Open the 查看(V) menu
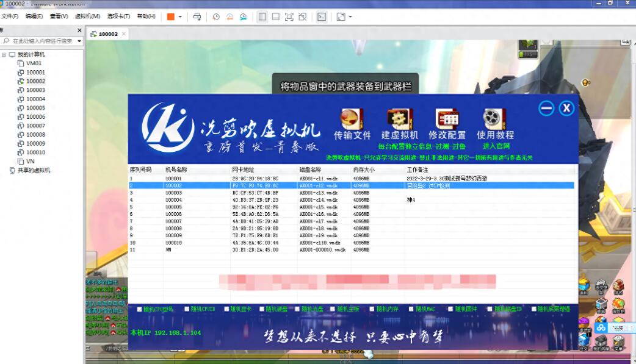The image size is (636, 364). 59,16
